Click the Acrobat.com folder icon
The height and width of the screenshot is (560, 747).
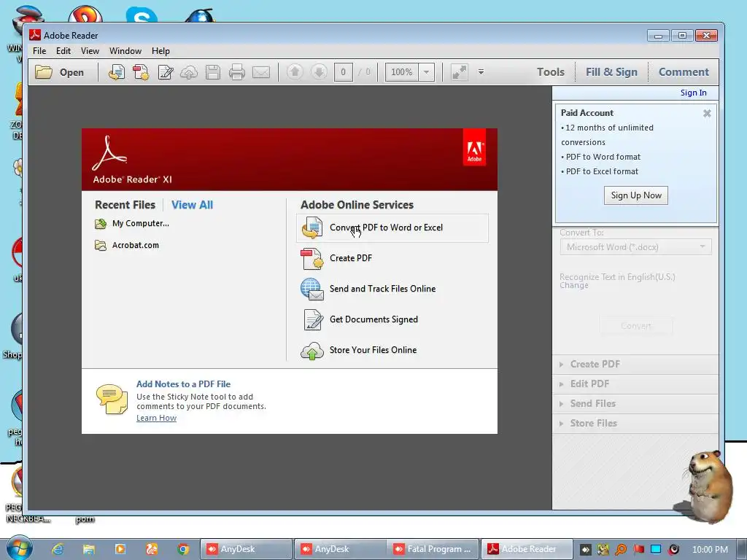101,246
